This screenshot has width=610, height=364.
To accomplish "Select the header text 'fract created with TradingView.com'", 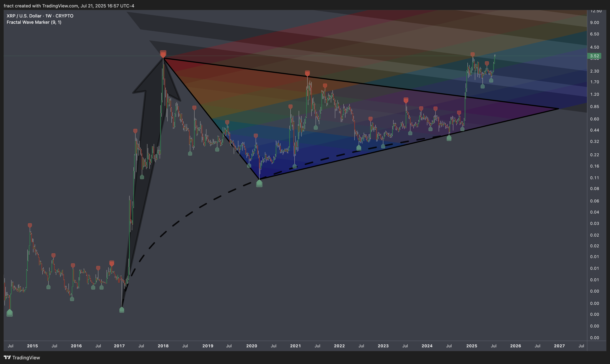I will pyautogui.click(x=41, y=6).
